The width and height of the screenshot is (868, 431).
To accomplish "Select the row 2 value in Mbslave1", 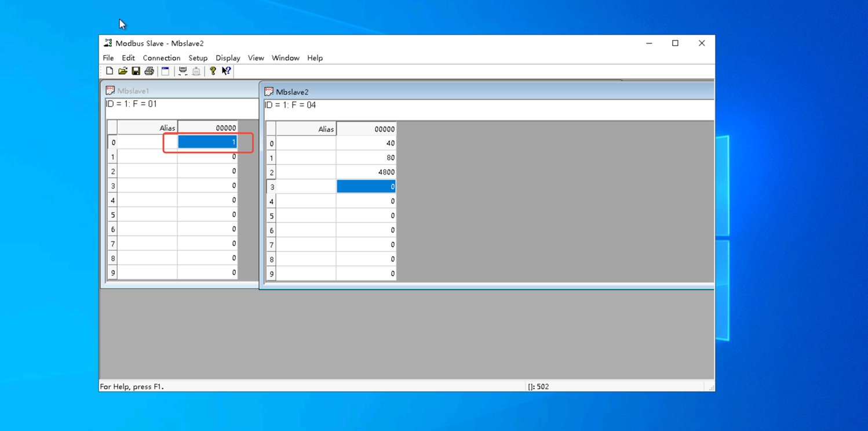I will (x=207, y=171).
